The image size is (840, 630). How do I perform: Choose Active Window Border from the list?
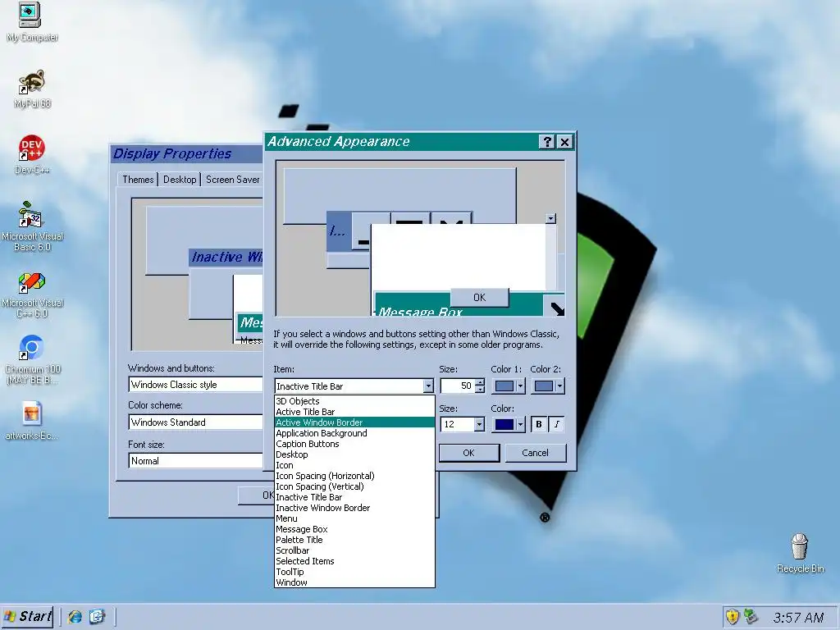354,422
